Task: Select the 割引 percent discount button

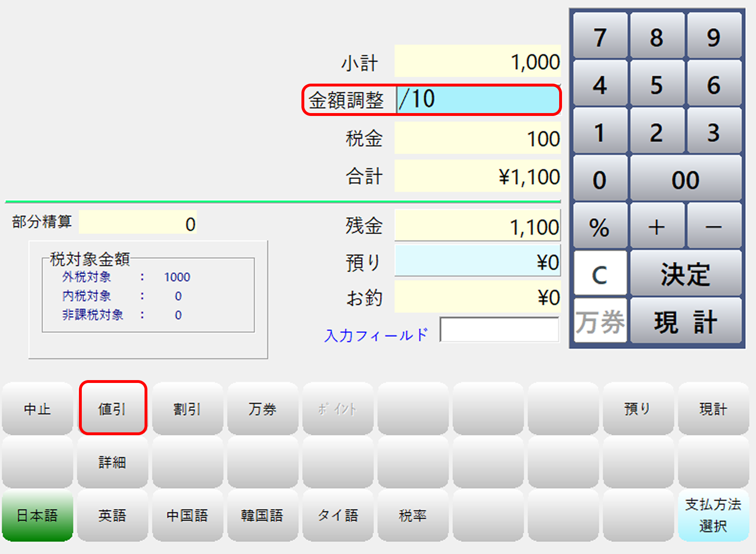Action: [x=187, y=409]
